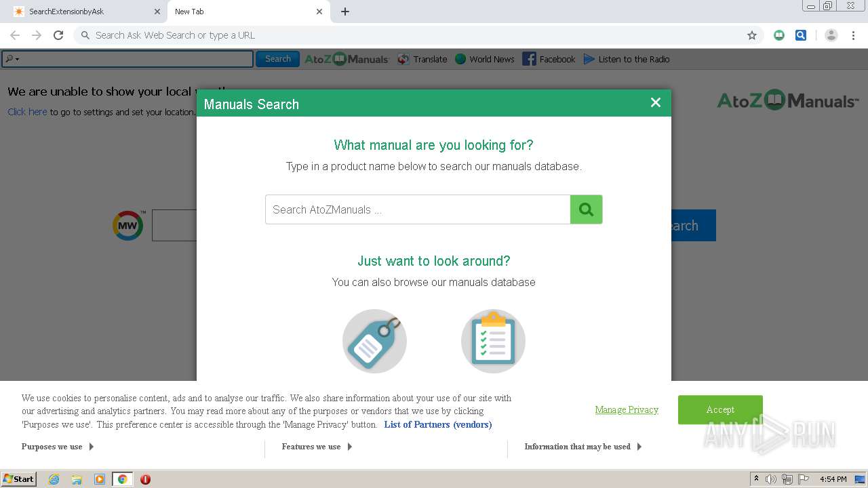Close the New Tab tab
Screen dimensions: 868x488
click(319, 12)
